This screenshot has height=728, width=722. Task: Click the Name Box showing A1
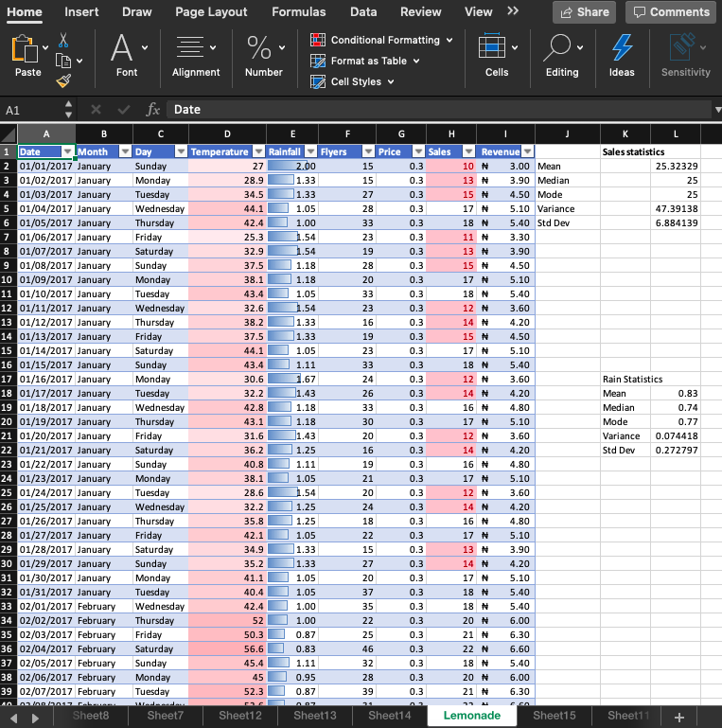[33, 110]
